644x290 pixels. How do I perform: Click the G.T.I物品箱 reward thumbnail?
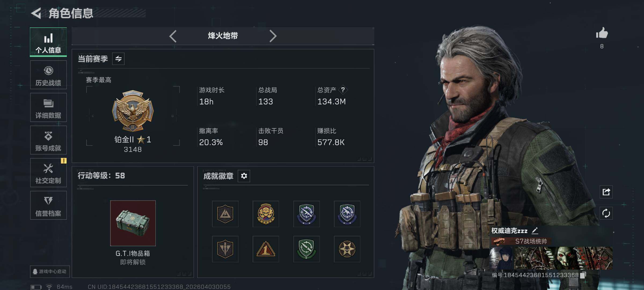[x=133, y=223]
